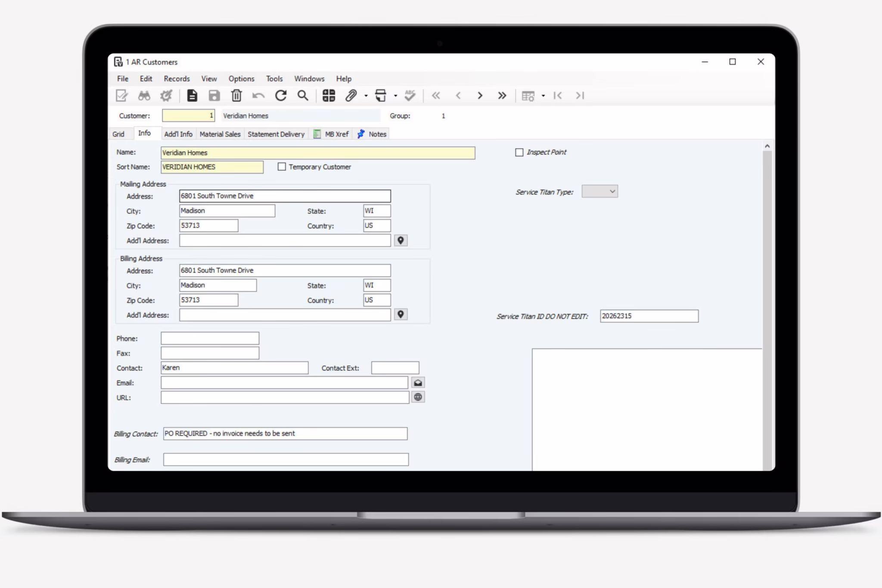Click the mailing address map pin icon
Image resolution: width=882 pixels, height=588 pixels.
401,241
